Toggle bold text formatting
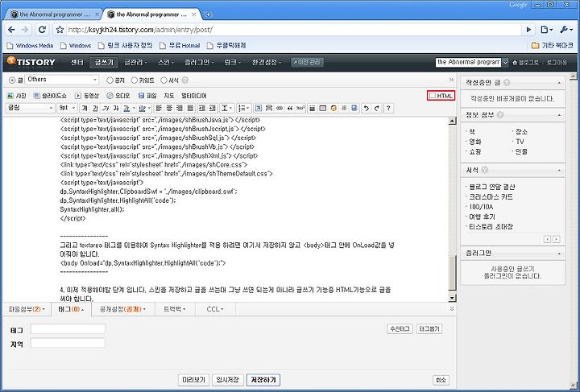 coord(85,108)
